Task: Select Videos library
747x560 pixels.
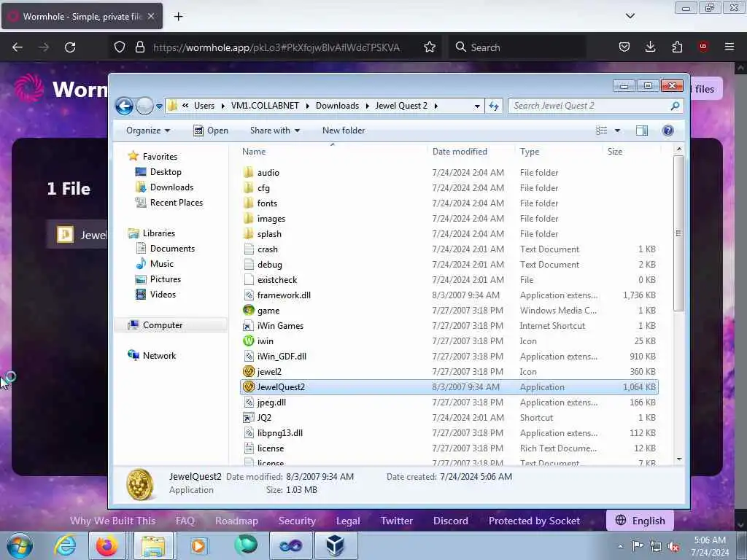Action: pos(155,295)
